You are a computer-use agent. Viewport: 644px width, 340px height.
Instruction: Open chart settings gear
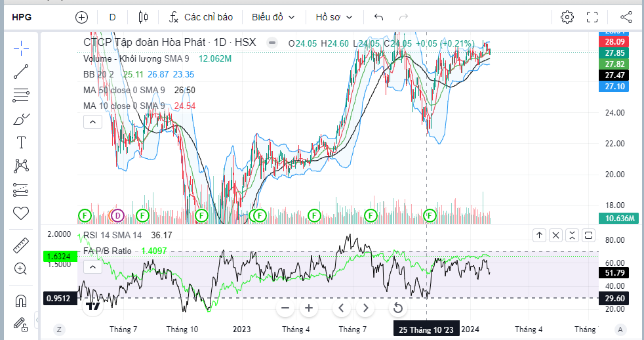click(567, 17)
